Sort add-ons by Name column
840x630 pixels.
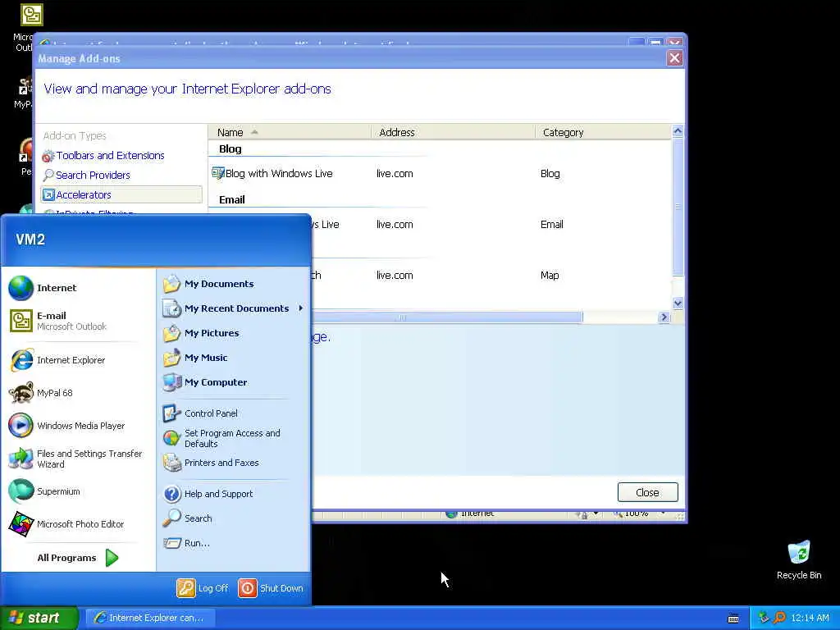pos(290,132)
